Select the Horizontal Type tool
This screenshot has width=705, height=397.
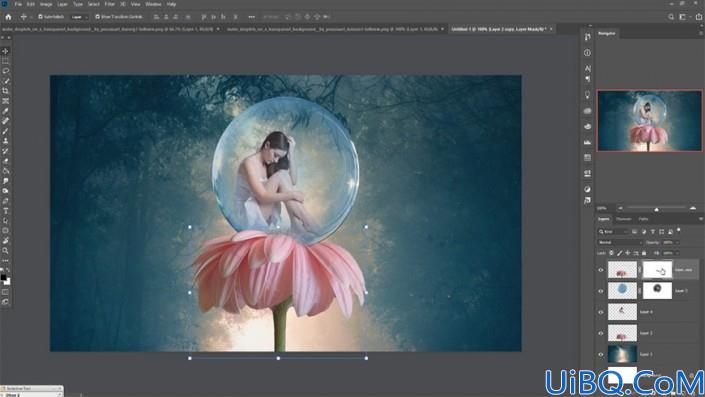(5, 210)
